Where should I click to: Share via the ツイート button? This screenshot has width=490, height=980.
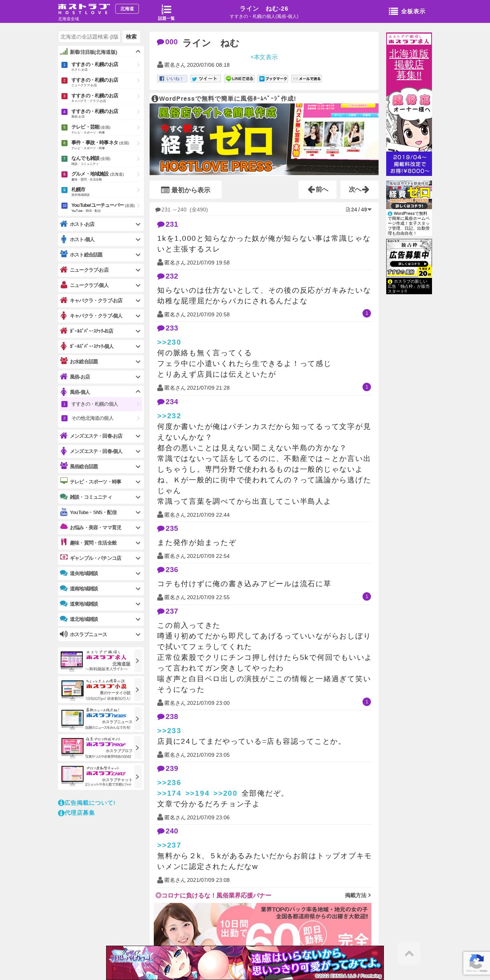point(205,79)
